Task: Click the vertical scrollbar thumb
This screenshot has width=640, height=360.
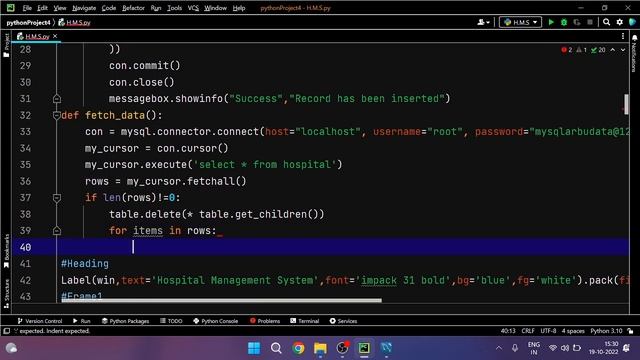Action: [626, 104]
